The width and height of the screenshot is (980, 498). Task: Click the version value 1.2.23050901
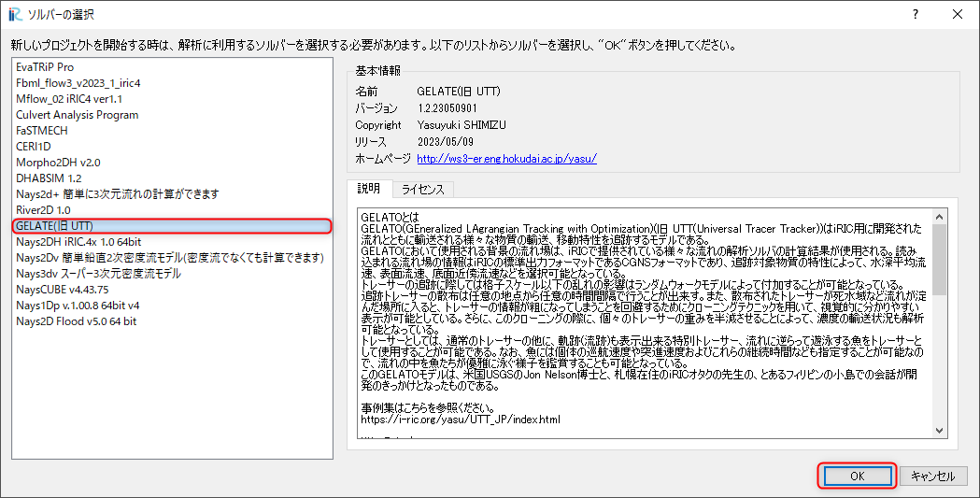pos(447,108)
